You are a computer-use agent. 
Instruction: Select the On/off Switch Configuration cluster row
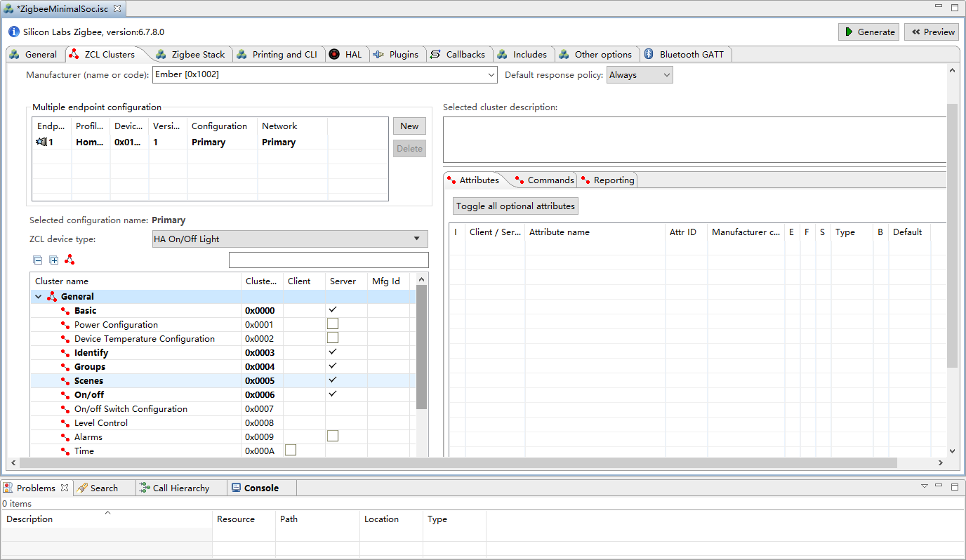223,409
